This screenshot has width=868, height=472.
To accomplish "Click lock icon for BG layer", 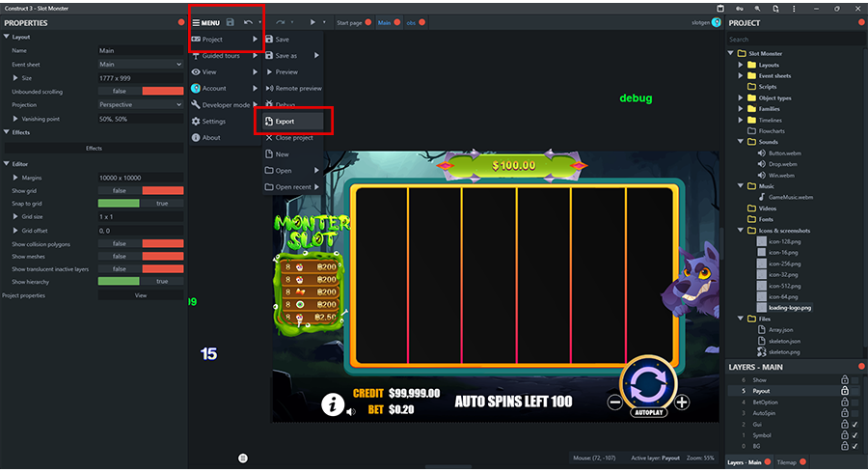I will click(845, 446).
